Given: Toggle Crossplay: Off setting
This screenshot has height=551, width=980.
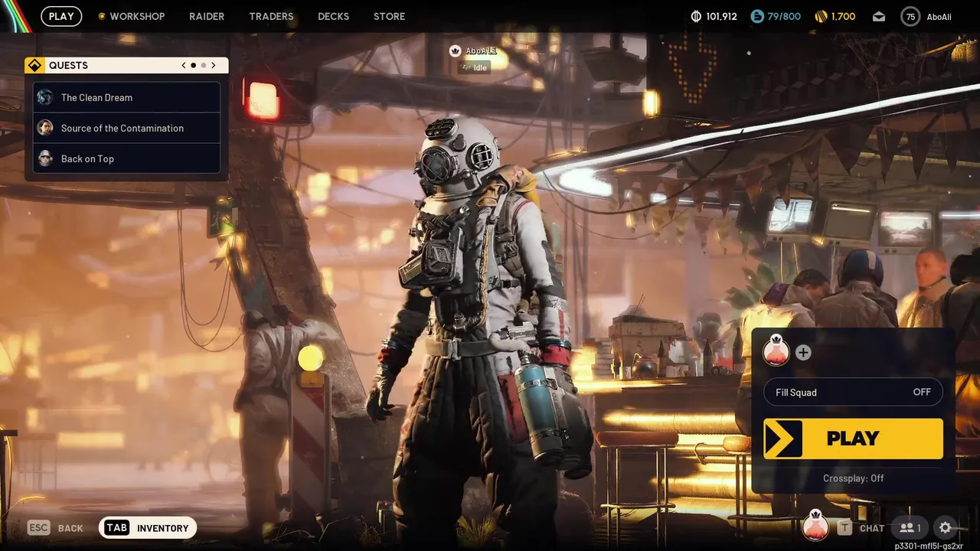Looking at the screenshot, I should point(853,478).
